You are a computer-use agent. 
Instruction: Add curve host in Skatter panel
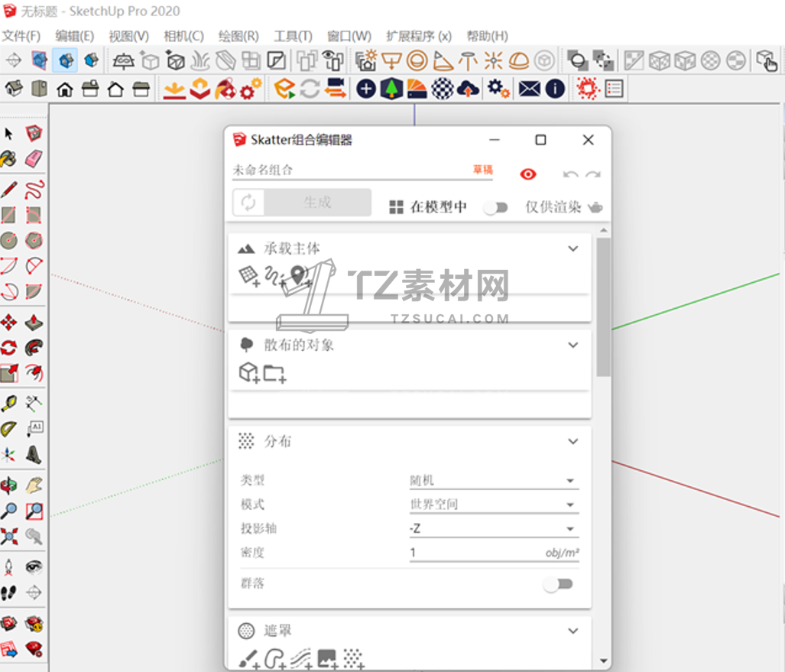[x=274, y=276]
